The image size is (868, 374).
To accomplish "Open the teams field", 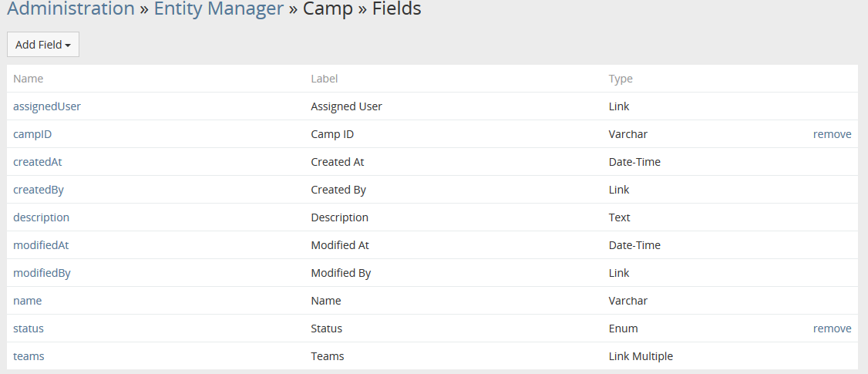I will (29, 356).
